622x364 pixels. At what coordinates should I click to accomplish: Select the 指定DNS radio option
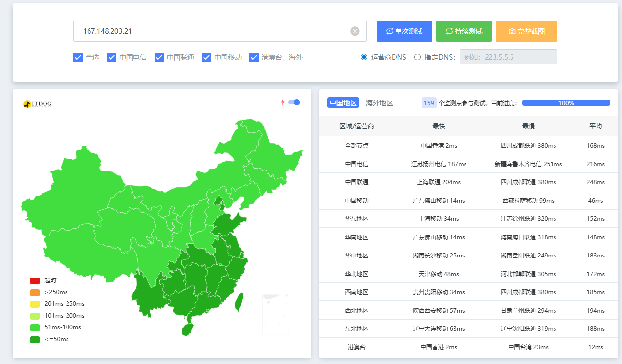click(x=417, y=57)
